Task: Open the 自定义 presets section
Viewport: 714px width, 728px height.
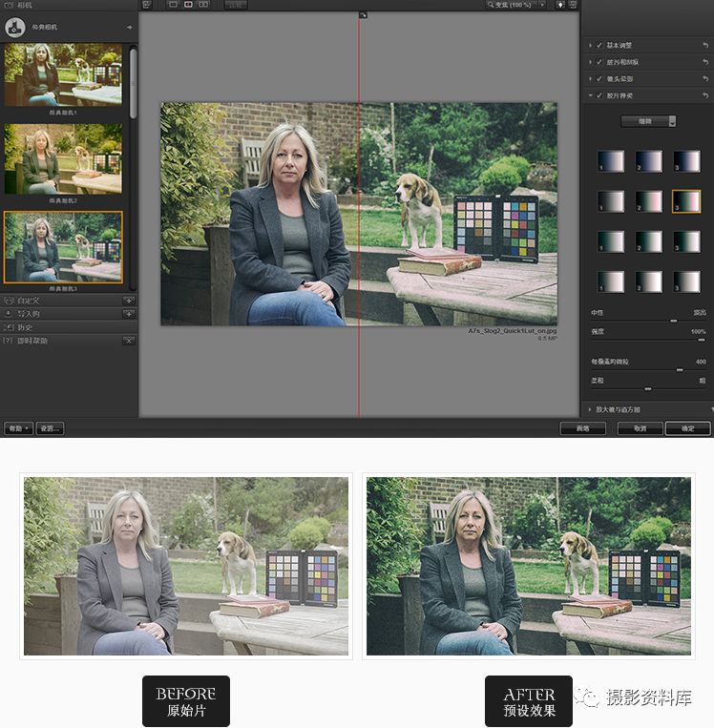Action: (68, 301)
